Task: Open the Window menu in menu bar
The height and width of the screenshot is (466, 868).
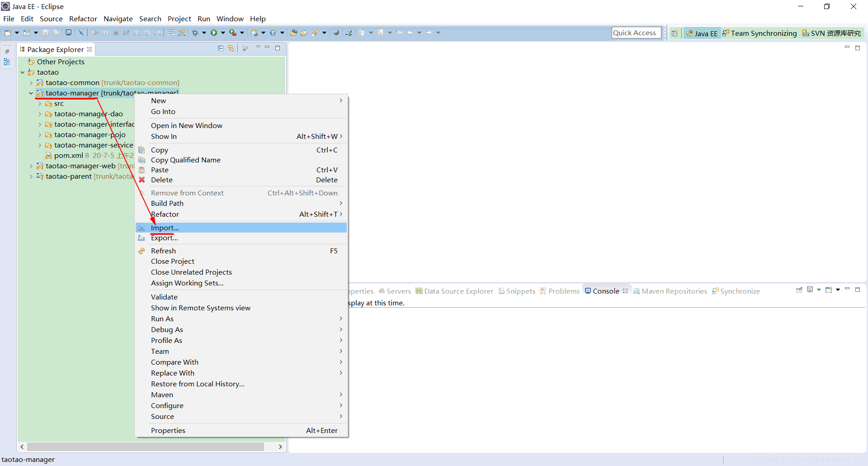Action: pyautogui.click(x=230, y=19)
